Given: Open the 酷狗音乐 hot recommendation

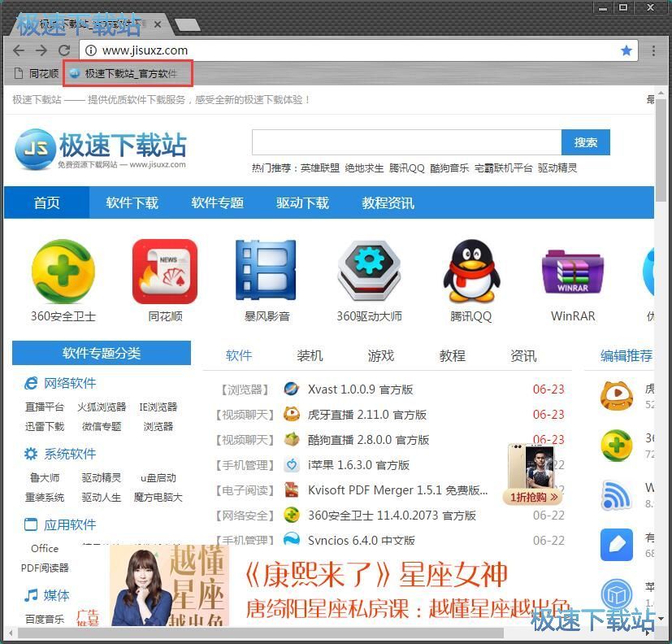Looking at the screenshot, I should 449,168.
